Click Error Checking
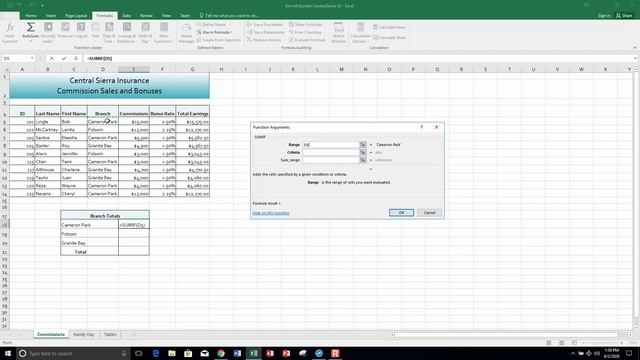Viewport: 640px width, 360px height. point(305,32)
